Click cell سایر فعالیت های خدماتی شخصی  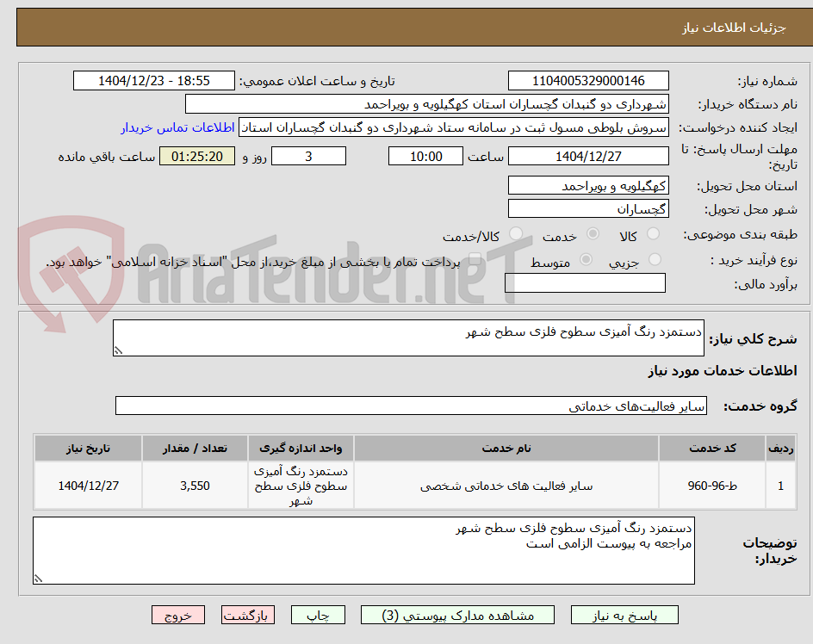(506, 486)
